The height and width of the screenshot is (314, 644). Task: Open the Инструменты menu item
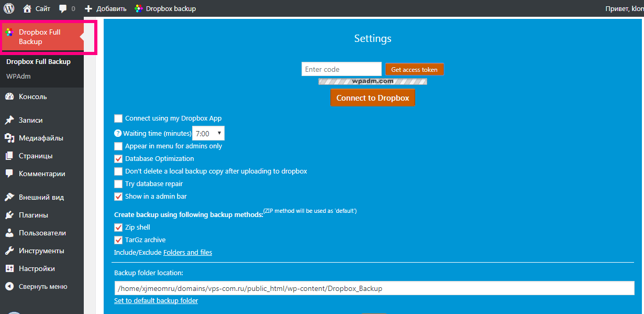(42, 251)
